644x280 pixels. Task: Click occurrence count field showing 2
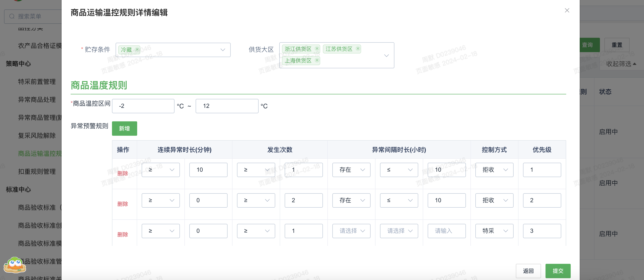(304, 200)
